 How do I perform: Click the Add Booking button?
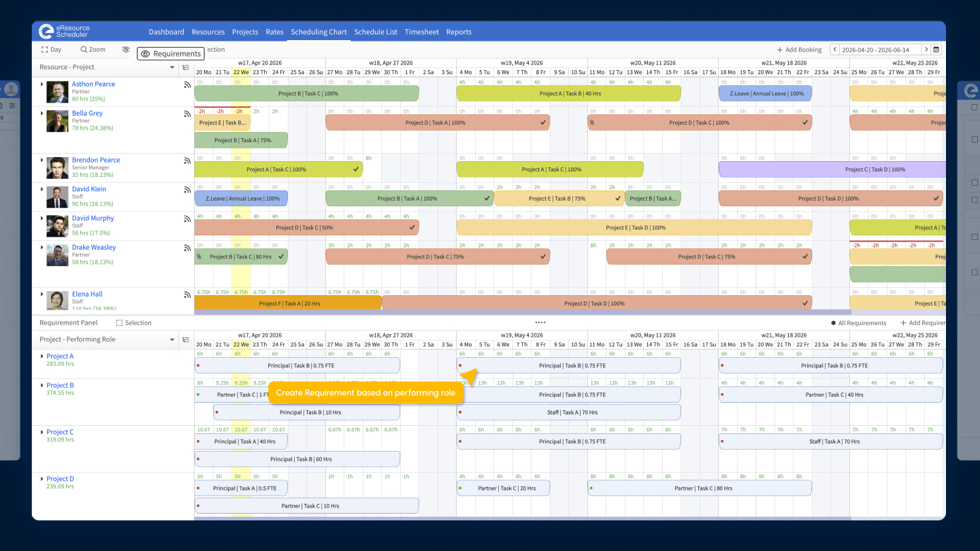(x=800, y=50)
